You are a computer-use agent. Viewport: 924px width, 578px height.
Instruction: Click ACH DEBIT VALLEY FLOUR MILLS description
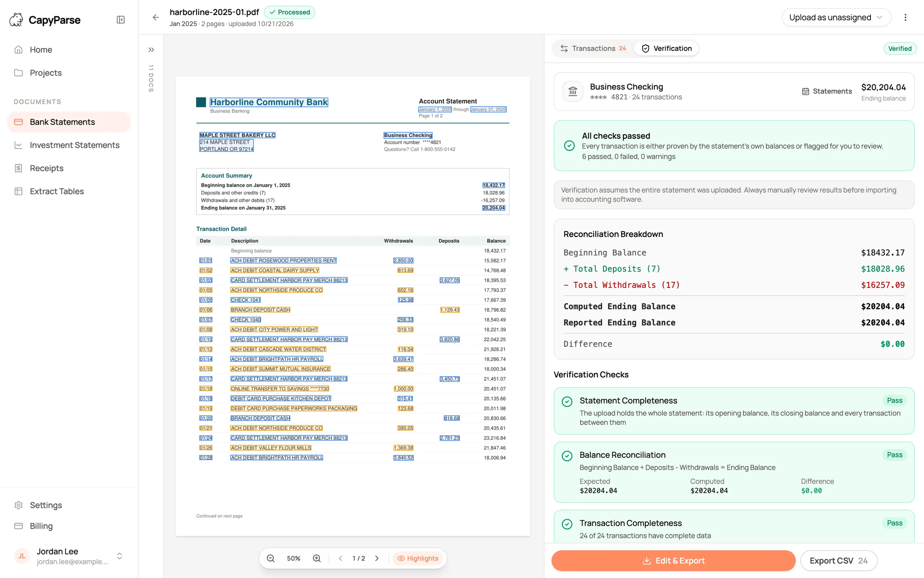[x=271, y=448]
